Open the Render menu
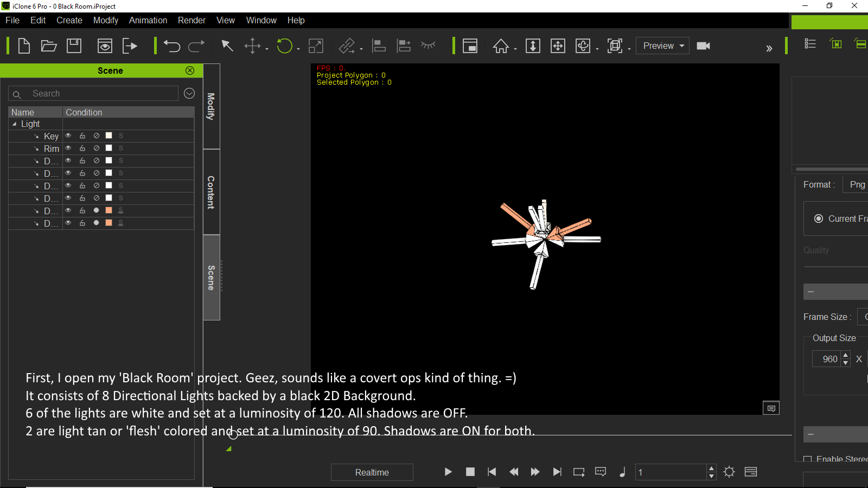This screenshot has width=868, height=488. pos(192,20)
